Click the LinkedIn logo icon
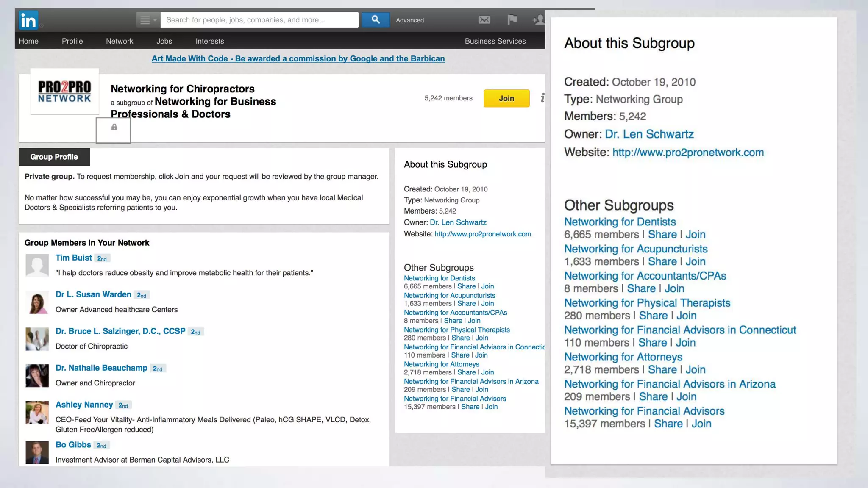Screen dimensions: 868x488 click(x=28, y=20)
